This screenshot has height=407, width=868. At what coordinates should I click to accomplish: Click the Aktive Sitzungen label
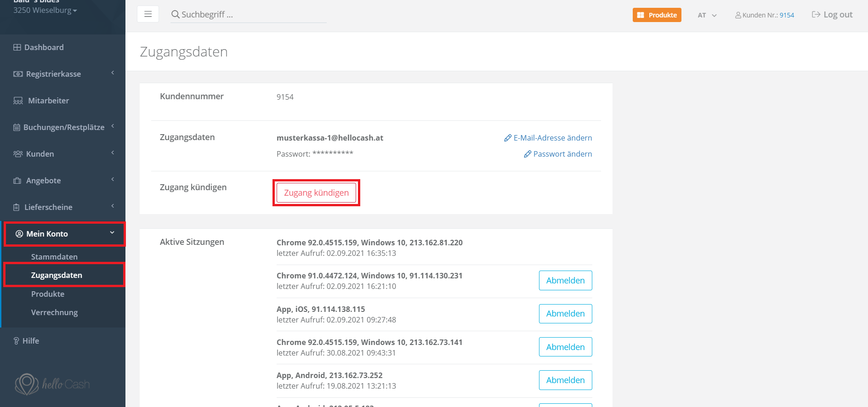click(192, 242)
